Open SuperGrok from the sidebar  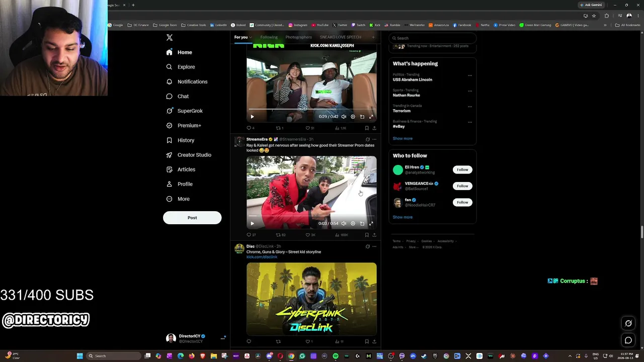tap(184, 111)
